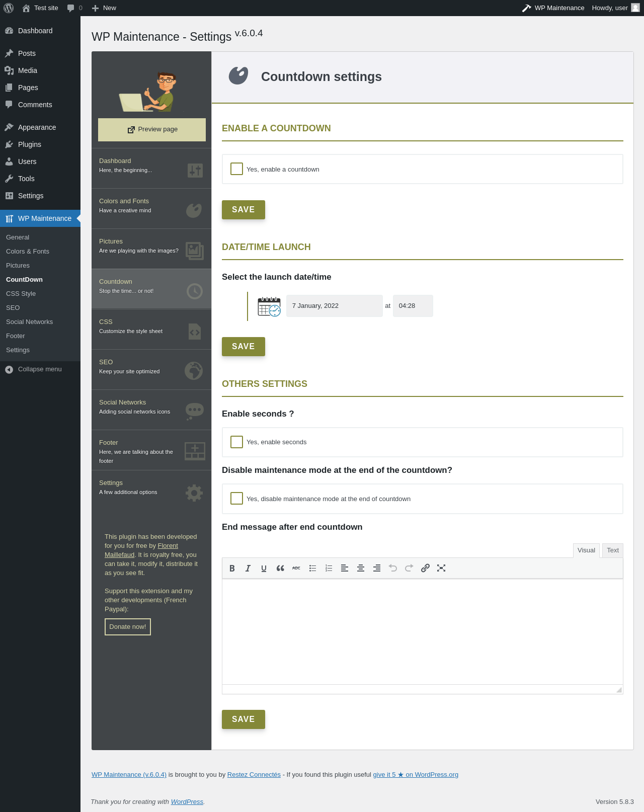Image resolution: width=644 pixels, height=812 pixels.
Task: Insert a numbered list
Action: (329, 568)
